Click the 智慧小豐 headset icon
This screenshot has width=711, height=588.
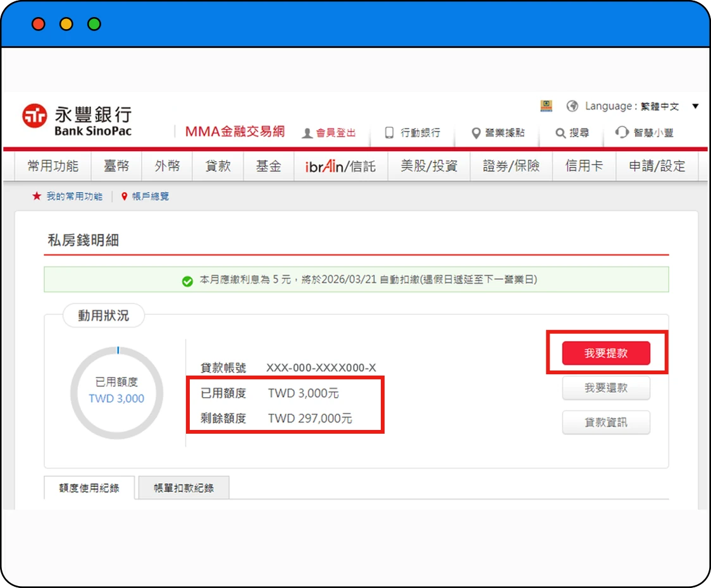pos(622,132)
